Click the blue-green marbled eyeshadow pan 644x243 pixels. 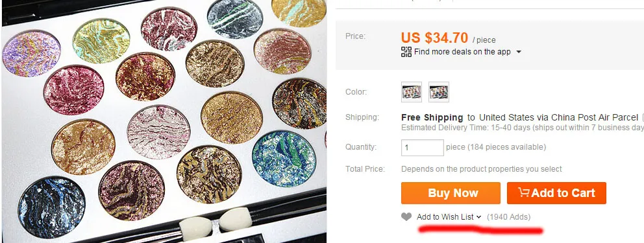click(284, 159)
